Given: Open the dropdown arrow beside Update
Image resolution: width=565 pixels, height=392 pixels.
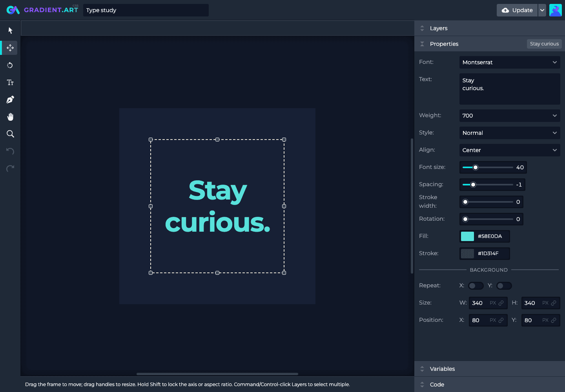Looking at the screenshot, I should tap(542, 10).
